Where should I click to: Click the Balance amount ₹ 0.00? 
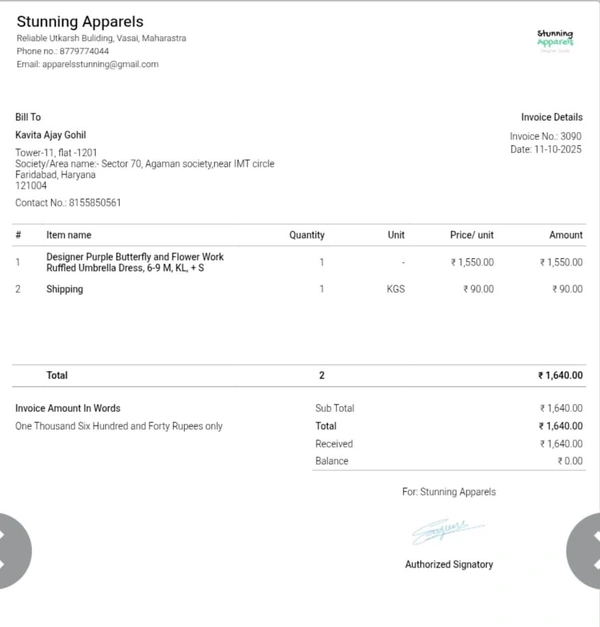(x=570, y=461)
